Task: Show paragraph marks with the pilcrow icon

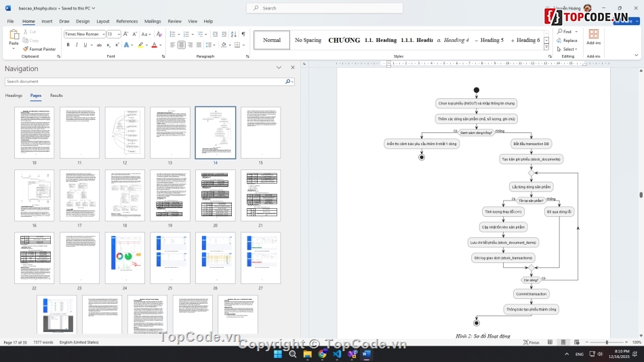Action: click(x=243, y=34)
